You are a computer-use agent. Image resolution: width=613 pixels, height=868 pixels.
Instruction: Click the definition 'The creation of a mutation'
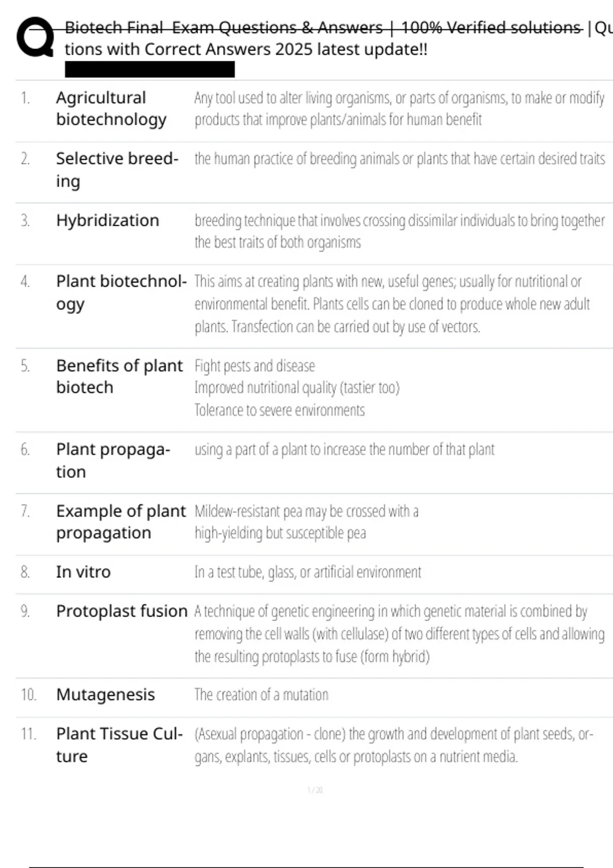(x=261, y=695)
